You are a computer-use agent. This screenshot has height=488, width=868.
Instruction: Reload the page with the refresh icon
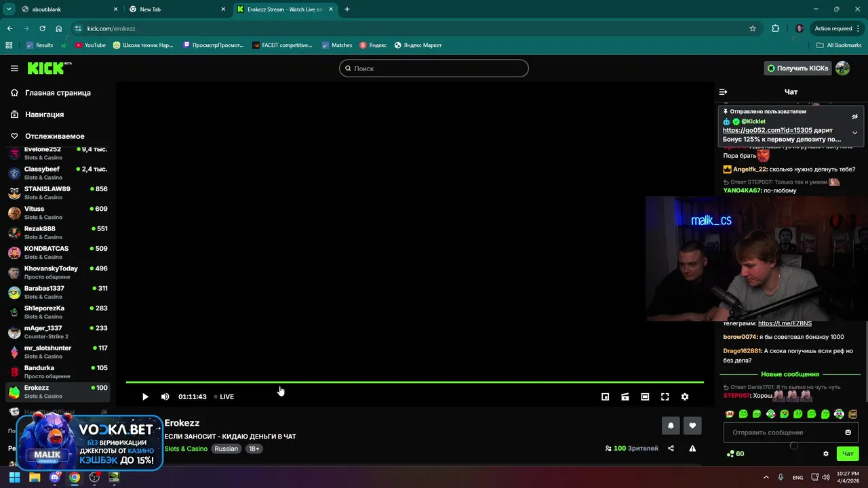tap(42, 28)
